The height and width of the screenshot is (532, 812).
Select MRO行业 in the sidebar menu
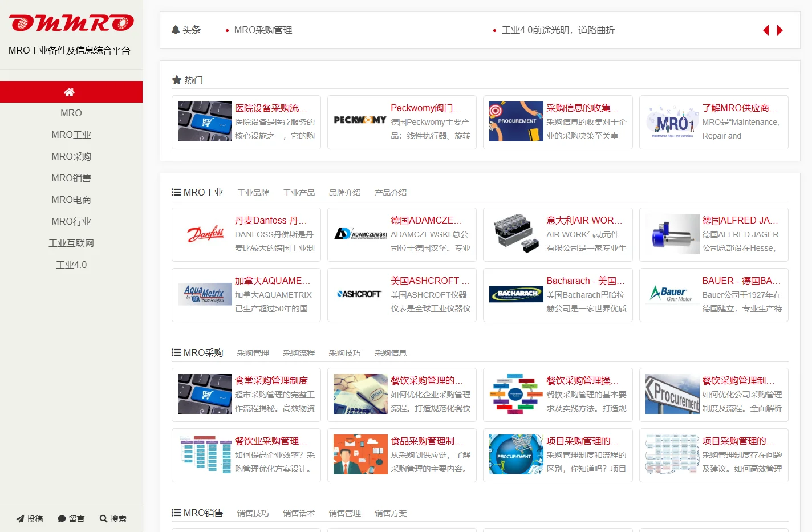[x=71, y=222]
